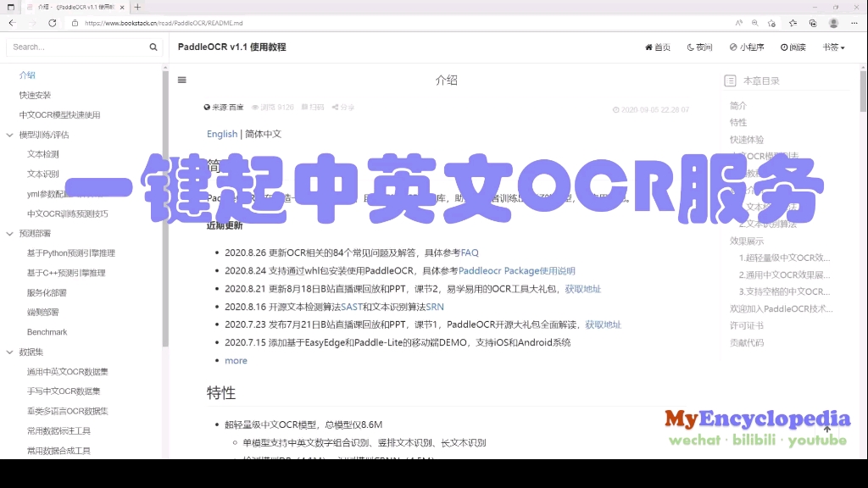Jump to 贡献代码 in chapter outline
Image resolution: width=868 pixels, height=488 pixels.
tap(746, 343)
